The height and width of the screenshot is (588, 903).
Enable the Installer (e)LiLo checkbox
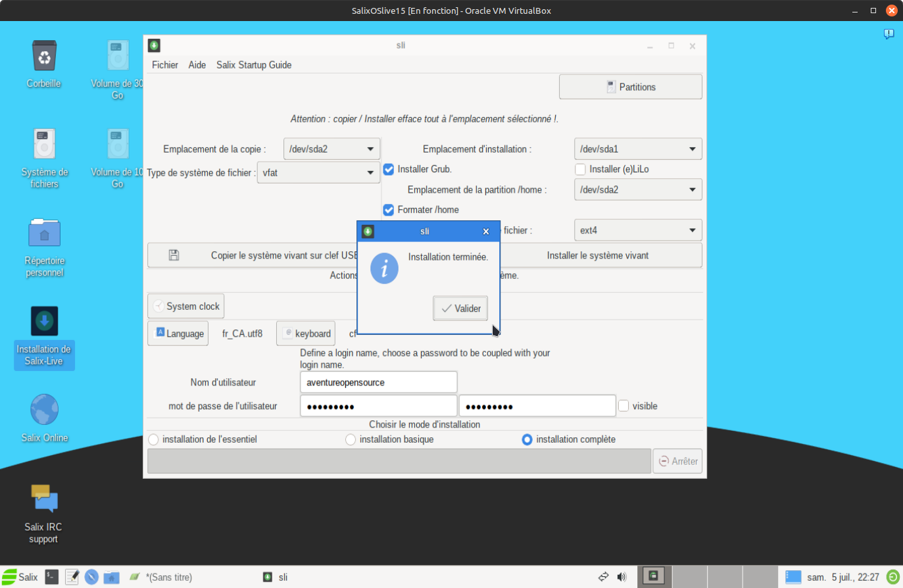click(x=580, y=170)
